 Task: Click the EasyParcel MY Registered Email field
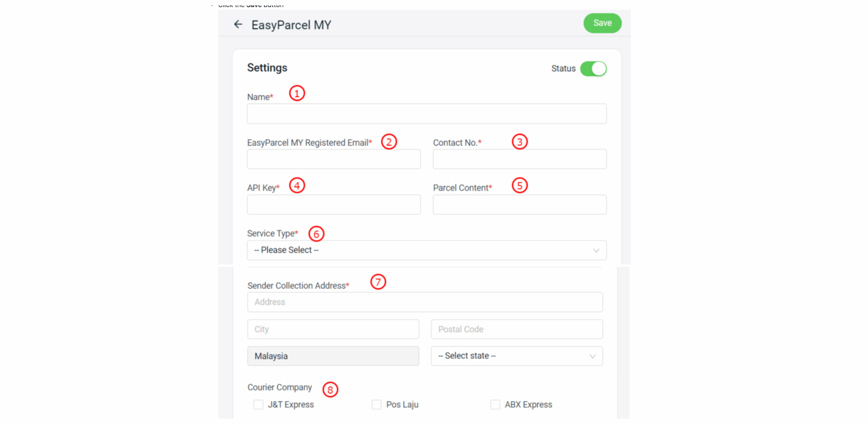point(334,159)
